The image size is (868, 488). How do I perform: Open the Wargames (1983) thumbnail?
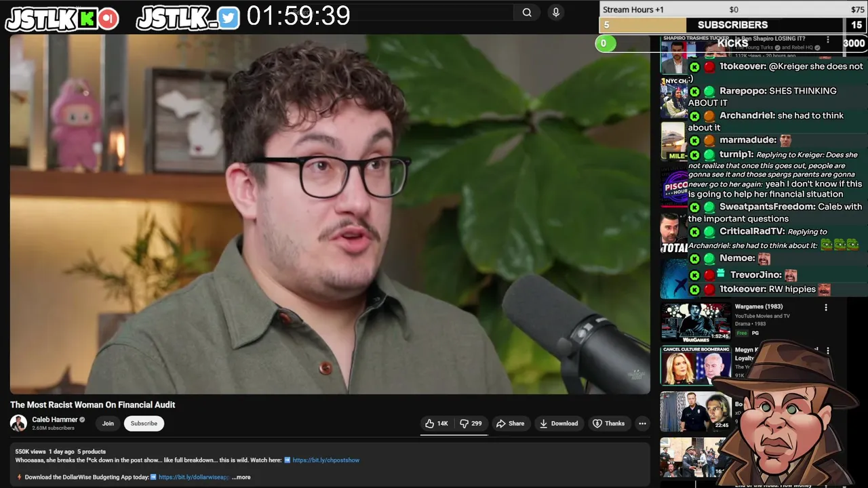tap(696, 321)
